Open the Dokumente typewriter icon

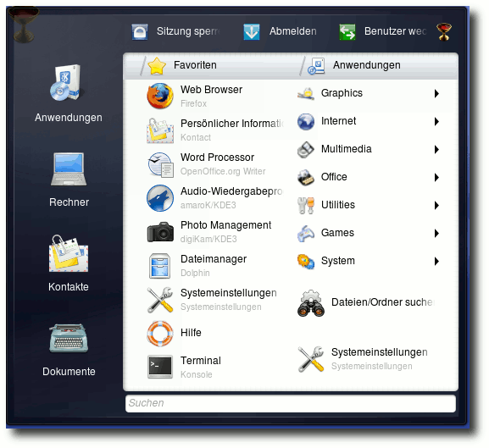point(69,339)
